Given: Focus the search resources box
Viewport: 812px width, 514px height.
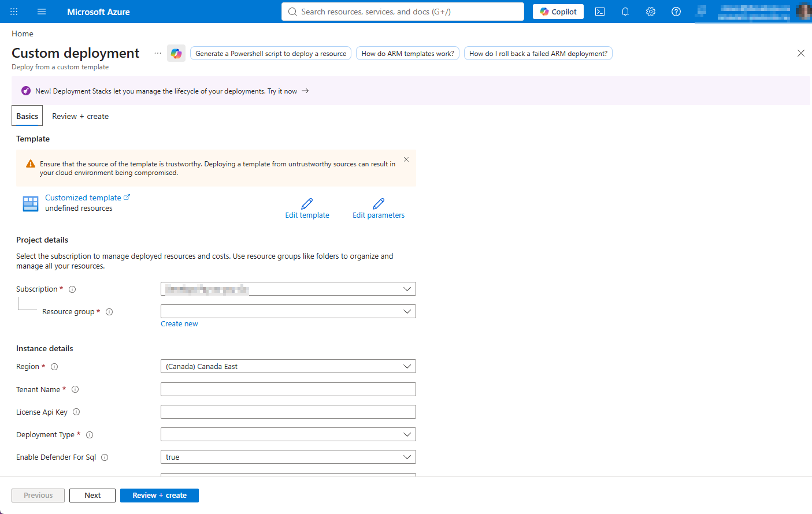Looking at the screenshot, I should (x=403, y=12).
